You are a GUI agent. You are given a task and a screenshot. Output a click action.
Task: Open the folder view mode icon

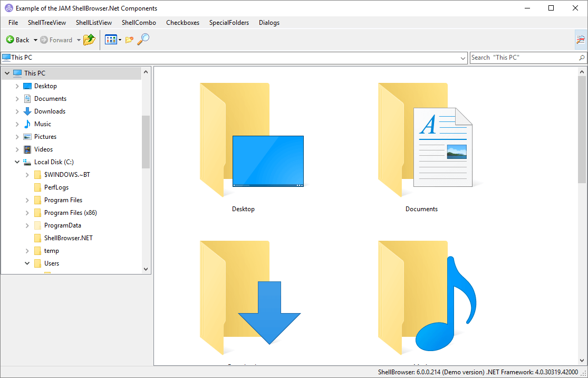click(x=111, y=39)
